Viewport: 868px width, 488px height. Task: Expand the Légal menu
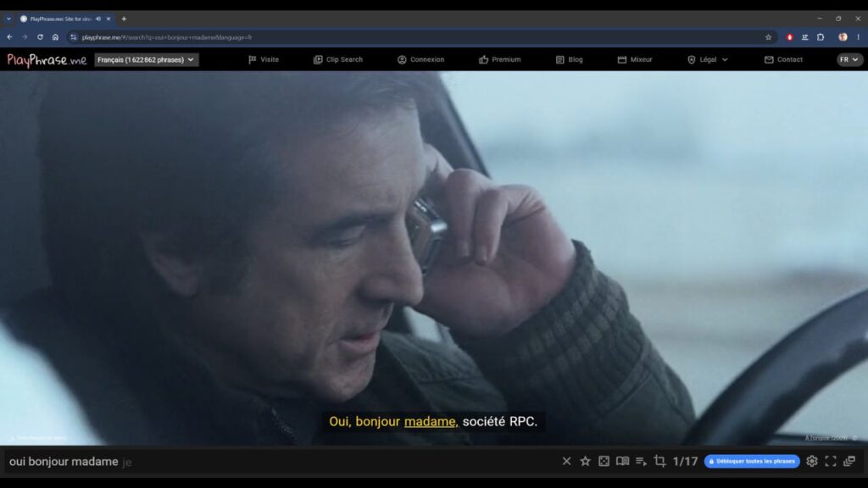click(x=708, y=60)
